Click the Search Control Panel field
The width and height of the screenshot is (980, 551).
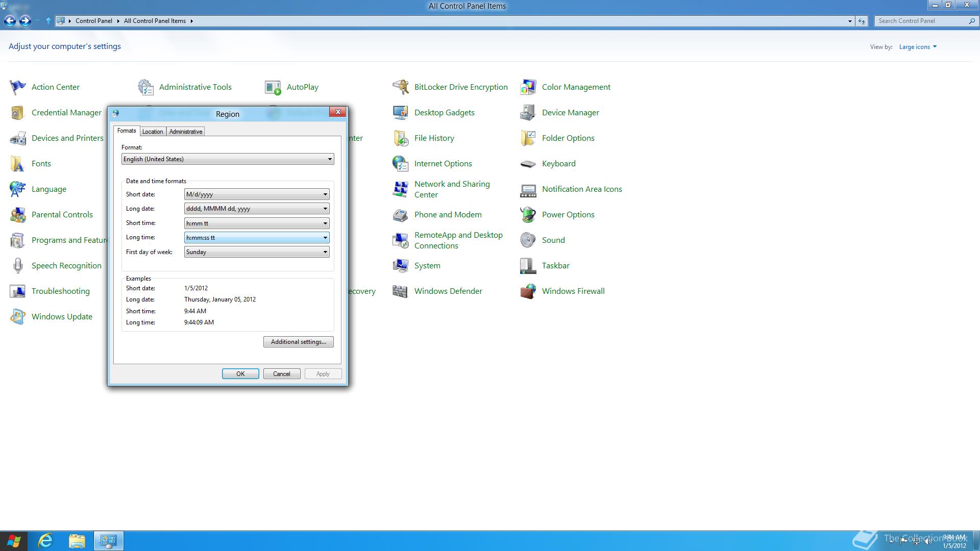(921, 21)
